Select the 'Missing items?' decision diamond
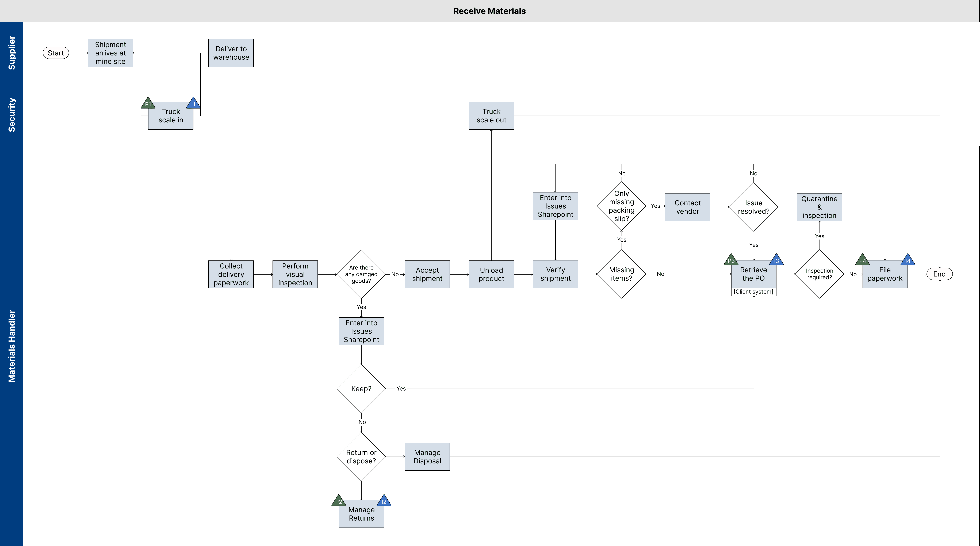Viewport: 980px width, 546px height. tap(621, 274)
